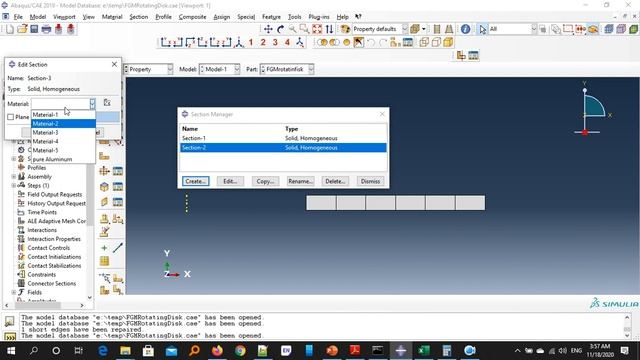
Task: Click Create... in Section Manager
Action: click(196, 181)
